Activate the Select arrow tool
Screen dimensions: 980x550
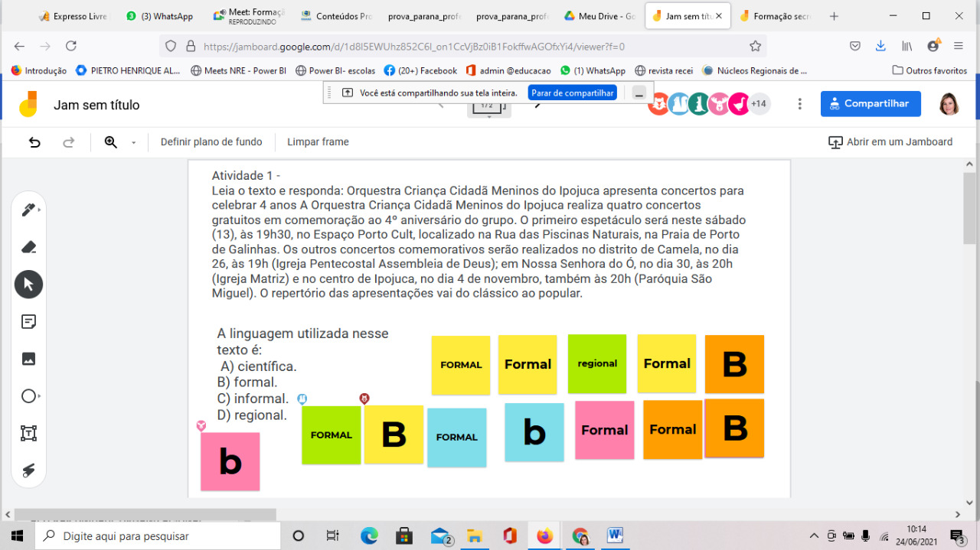point(29,285)
